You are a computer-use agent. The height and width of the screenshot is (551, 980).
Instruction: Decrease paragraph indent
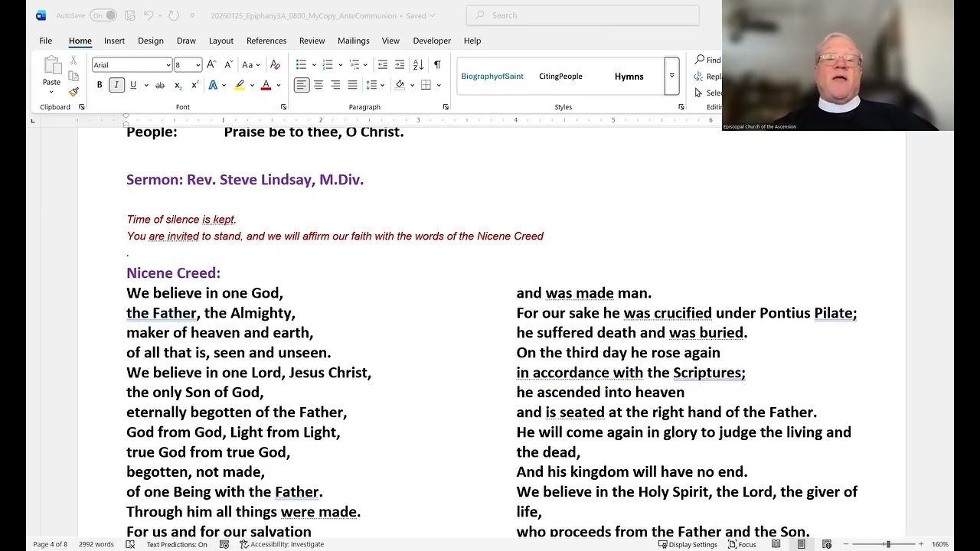click(x=383, y=65)
